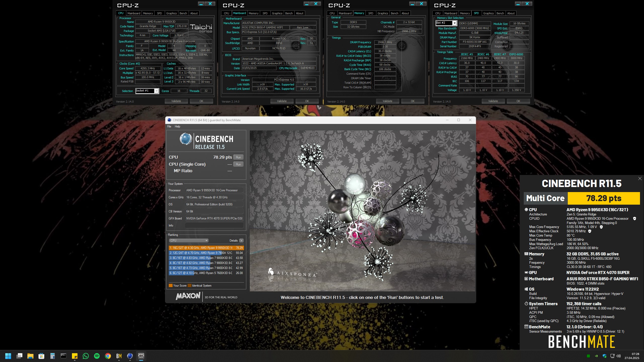This screenshot has width=644, height=362.
Task: Click the Details arrow button in Ranking
Action: pos(242,241)
